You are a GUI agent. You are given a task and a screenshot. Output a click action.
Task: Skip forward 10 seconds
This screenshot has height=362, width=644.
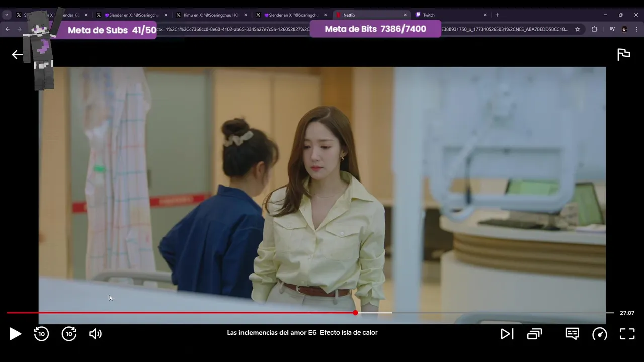[x=69, y=334]
